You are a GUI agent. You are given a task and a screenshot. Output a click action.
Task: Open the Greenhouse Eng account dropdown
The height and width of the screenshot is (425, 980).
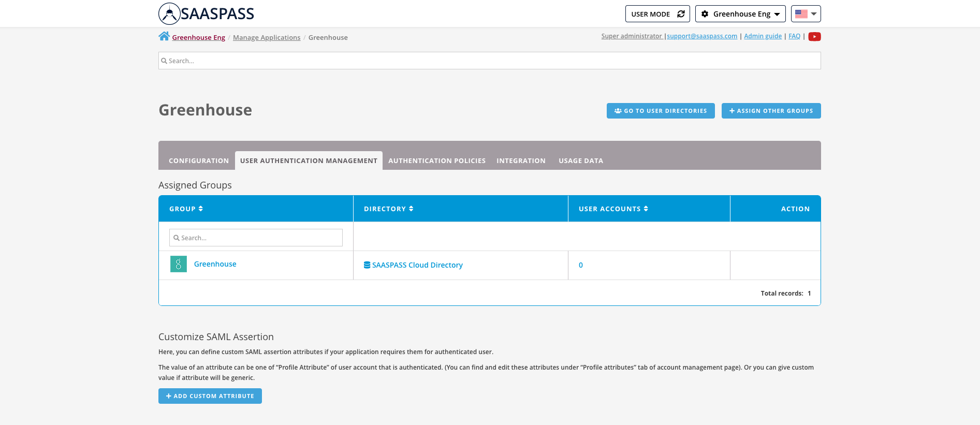point(740,14)
